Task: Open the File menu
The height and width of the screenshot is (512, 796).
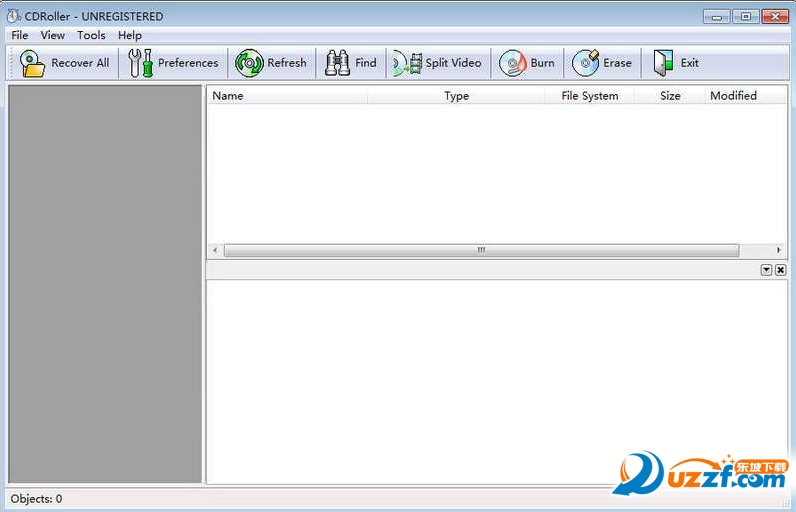Action: pyautogui.click(x=20, y=35)
